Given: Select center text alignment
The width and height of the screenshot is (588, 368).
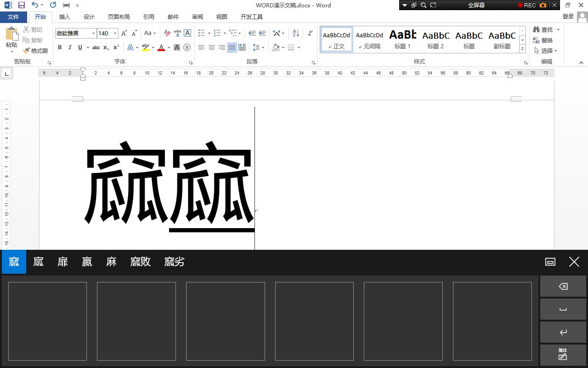Looking at the screenshot, I should pos(211,47).
